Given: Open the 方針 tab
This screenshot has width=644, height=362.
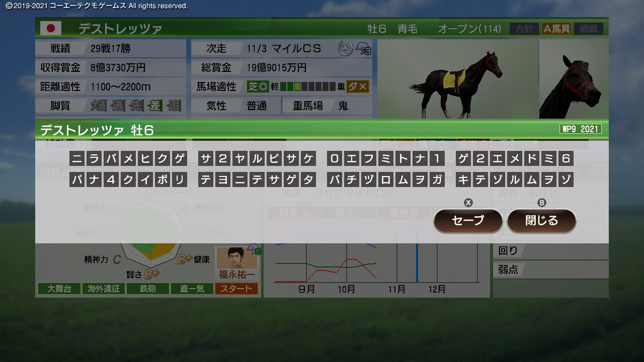Looking at the screenshot, I should (x=524, y=29).
